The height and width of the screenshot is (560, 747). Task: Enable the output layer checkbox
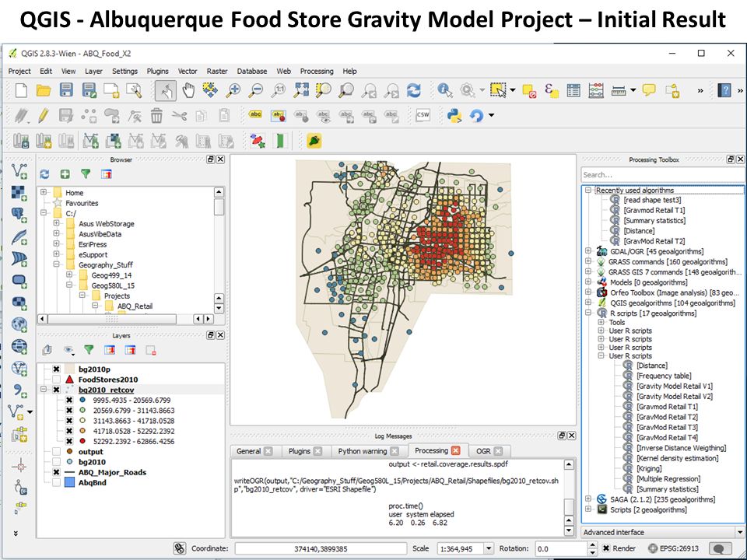pyautogui.click(x=56, y=451)
